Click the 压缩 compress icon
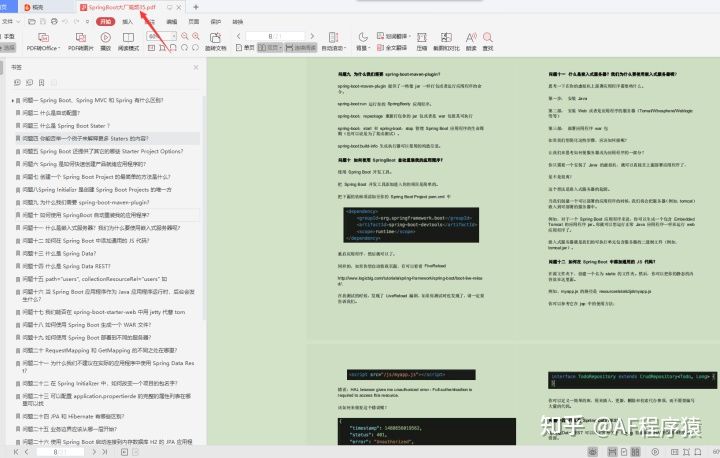 click(x=422, y=38)
